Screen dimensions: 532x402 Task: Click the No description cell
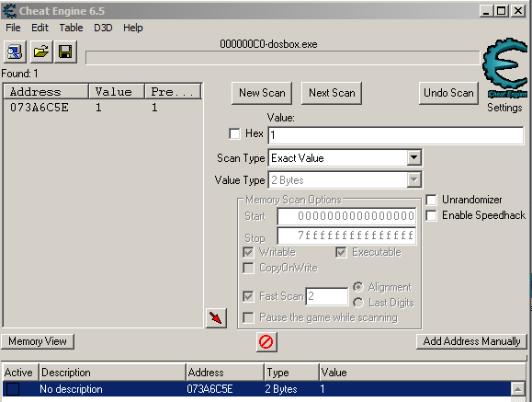tap(71, 389)
